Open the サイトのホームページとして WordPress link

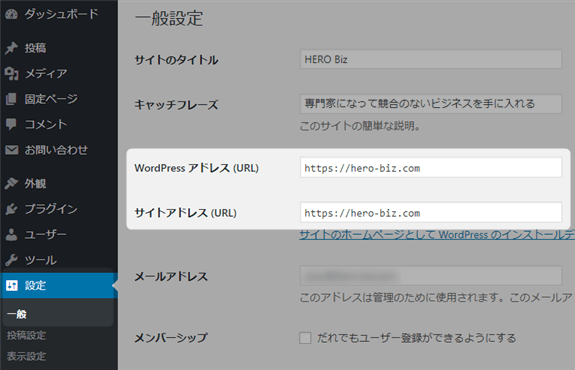pos(437,235)
